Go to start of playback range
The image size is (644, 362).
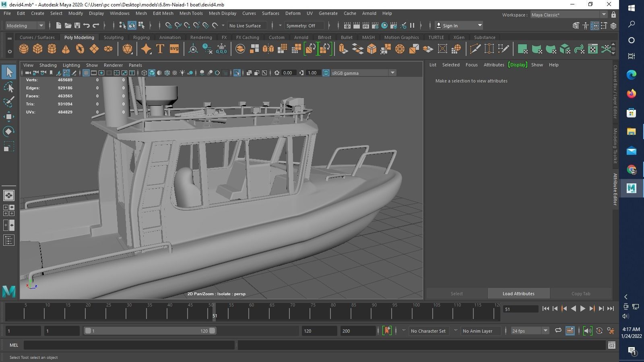click(545, 309)
